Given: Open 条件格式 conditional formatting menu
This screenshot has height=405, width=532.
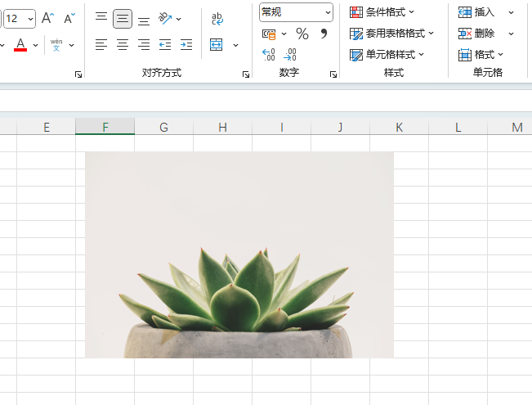Looking at the screenshot, I should [382, 12].
